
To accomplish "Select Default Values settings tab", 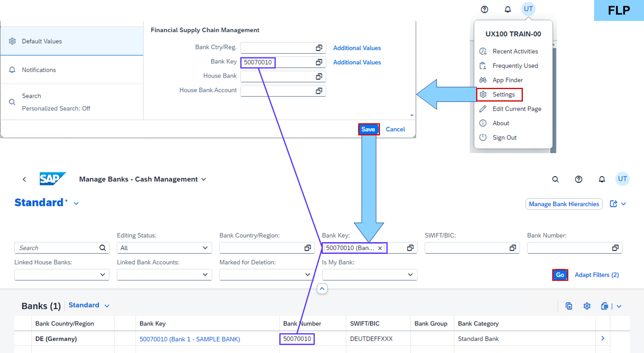I will pos(72,41).
